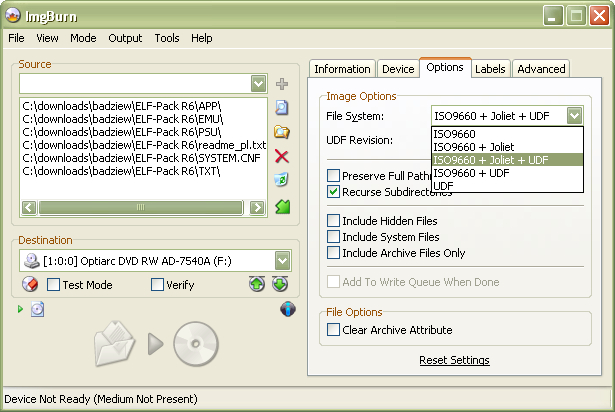
Task: Select ISO9660 option in list
Action: click(507, 134)
